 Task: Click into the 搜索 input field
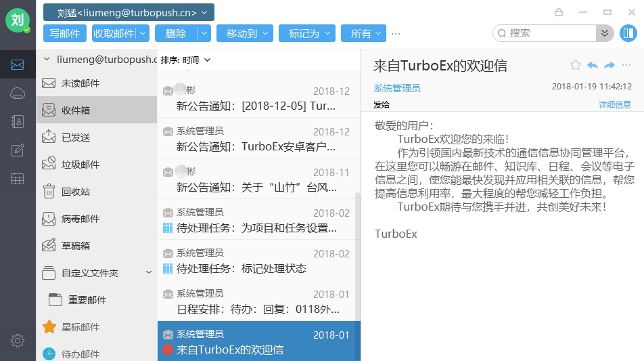(551, 33)
